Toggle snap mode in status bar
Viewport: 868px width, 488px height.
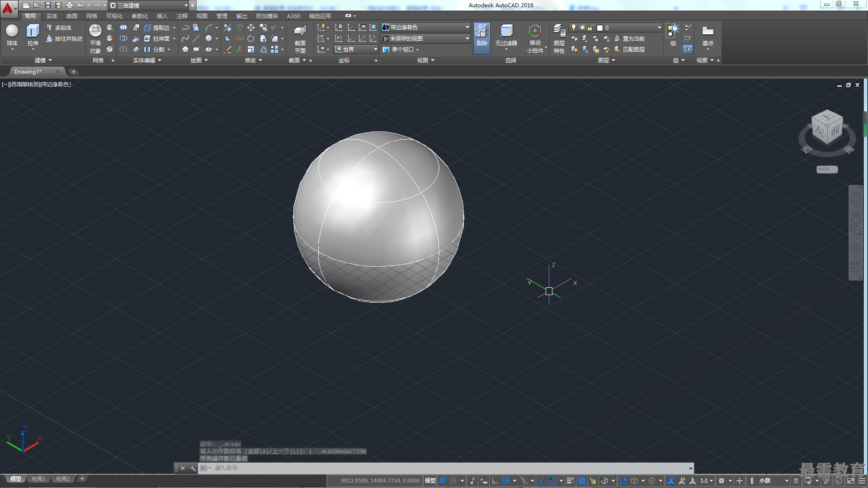point(453,481)
